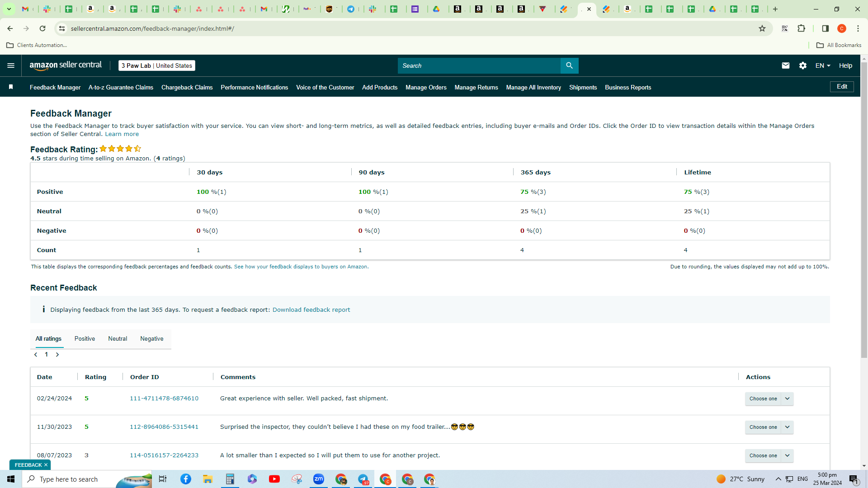
Task: Open All Bookmarks folder
Action: tap(839, 45)
